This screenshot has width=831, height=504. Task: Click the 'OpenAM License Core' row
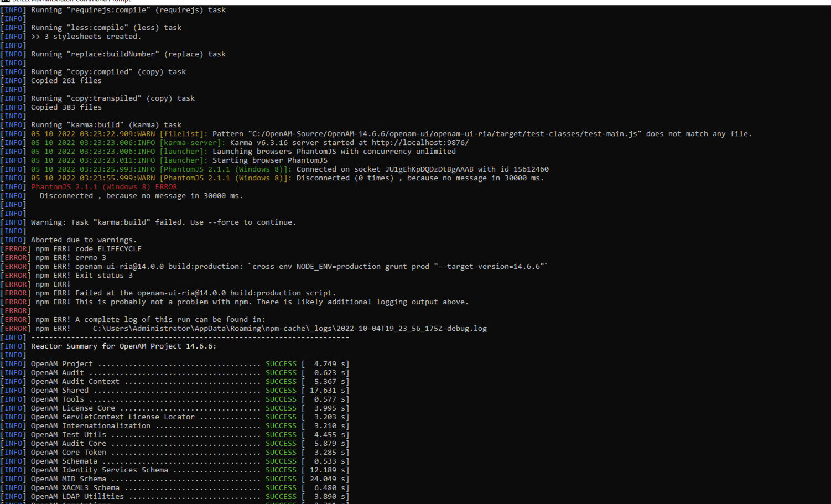175,408
